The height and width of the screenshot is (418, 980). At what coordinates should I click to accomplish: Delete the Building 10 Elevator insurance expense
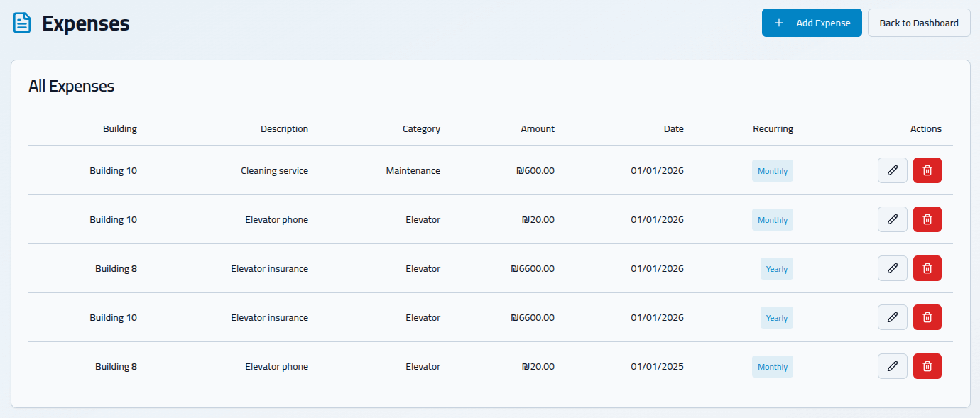(927, 317)
